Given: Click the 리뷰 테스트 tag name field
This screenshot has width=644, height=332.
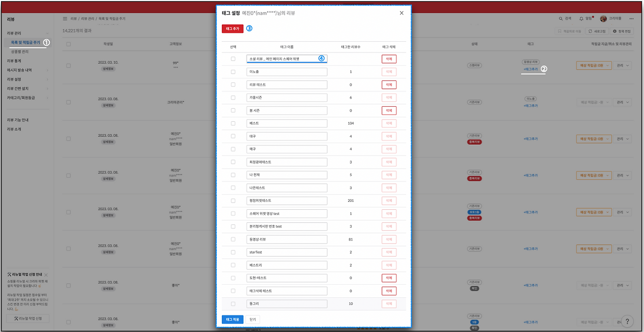Looking at the screenshot, I should pyautogui.click(x=287, y=85).
